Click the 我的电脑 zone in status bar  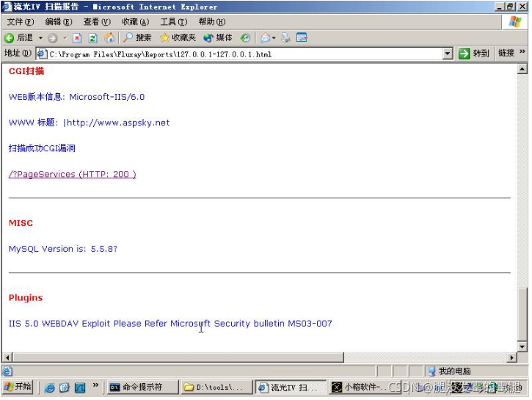(x=451, y=371)
